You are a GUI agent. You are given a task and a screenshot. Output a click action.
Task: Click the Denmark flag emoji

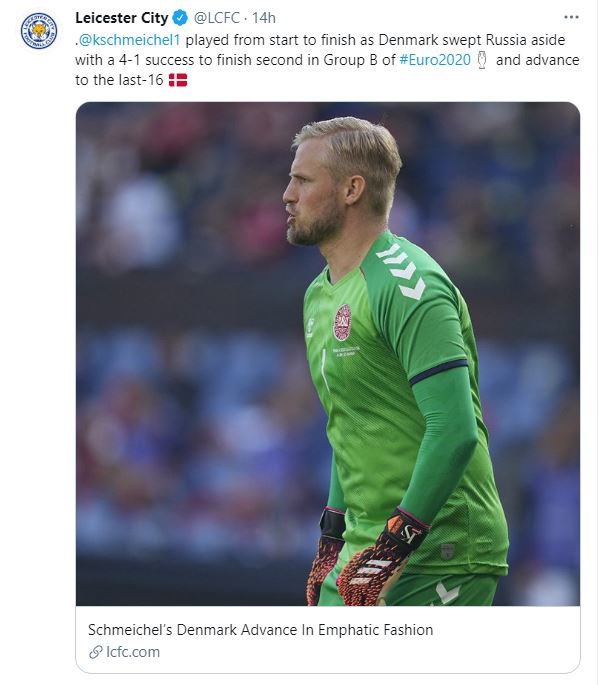point(178,80)
